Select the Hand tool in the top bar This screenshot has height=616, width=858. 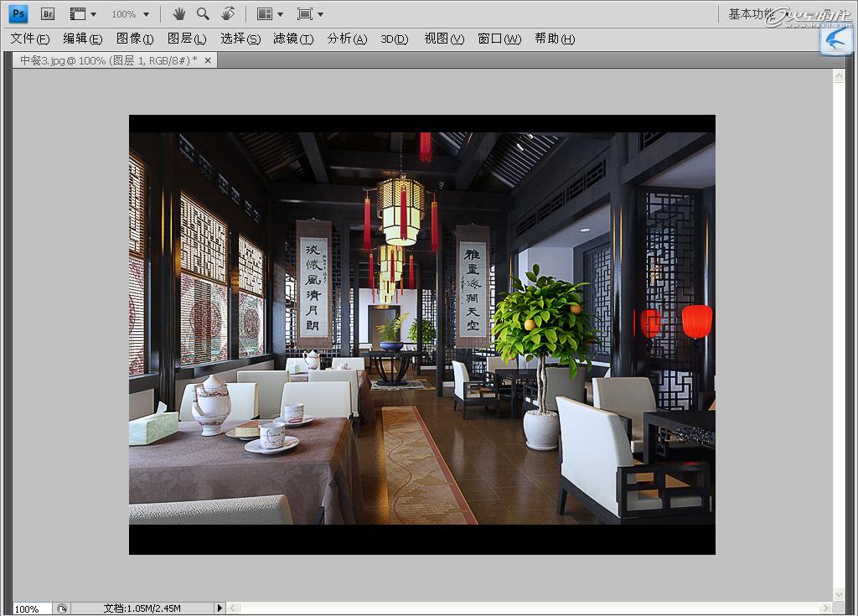[x=178, y=13]
